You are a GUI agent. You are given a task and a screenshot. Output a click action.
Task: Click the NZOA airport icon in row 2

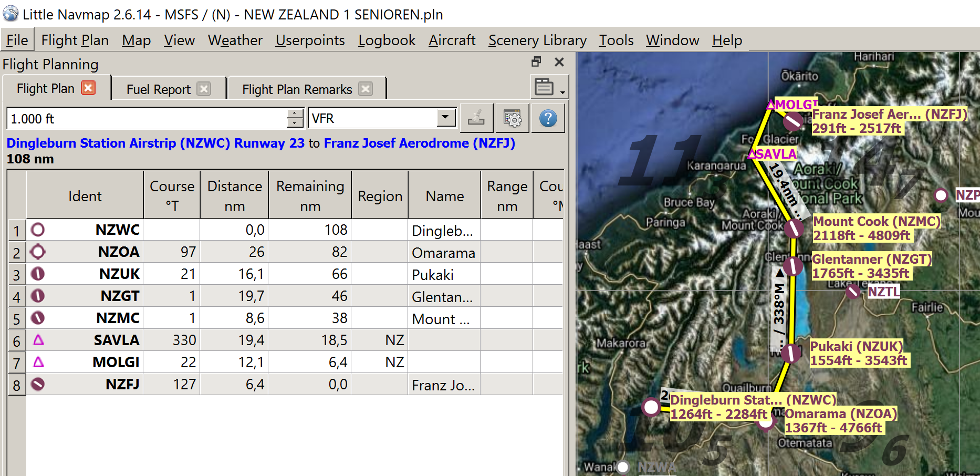coord(38,252)
